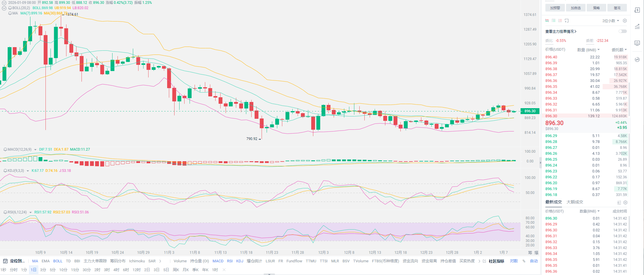Select the 896.40 ask price row
Image resolution: width=644 pixels, height=275 pixels.
(551, 57)
